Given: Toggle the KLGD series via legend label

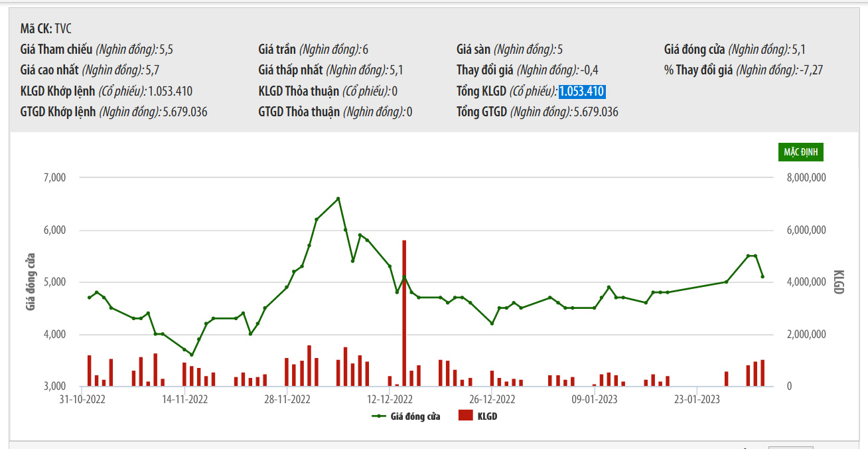Looking at the screenshot, I should click(x=487, y=416).
